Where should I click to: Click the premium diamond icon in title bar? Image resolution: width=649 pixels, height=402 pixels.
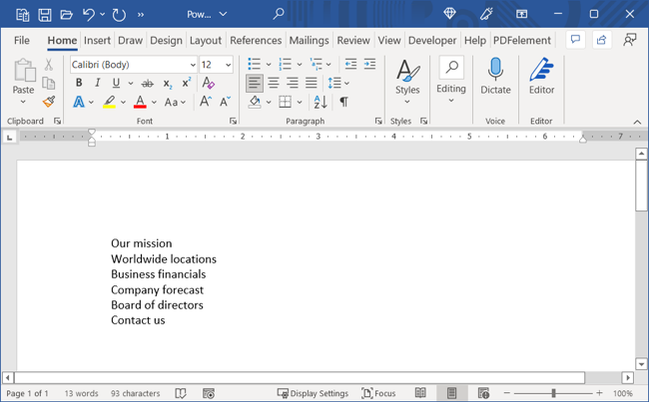449,14
